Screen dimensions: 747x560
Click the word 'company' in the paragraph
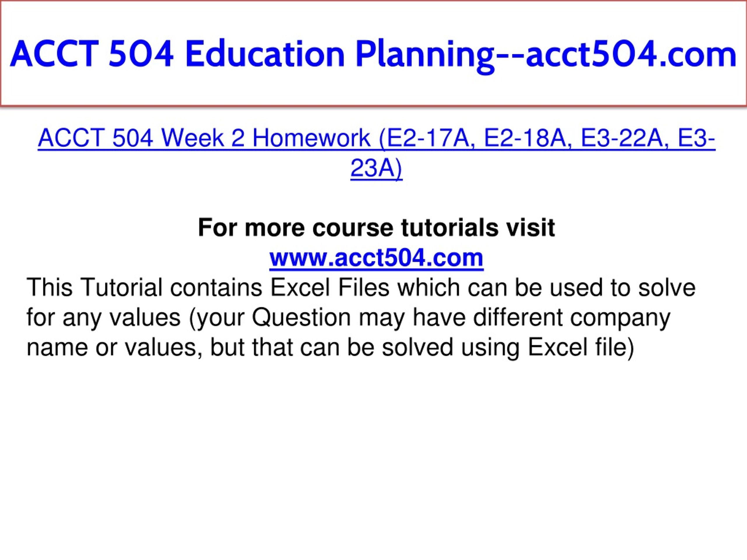point(620,318)
